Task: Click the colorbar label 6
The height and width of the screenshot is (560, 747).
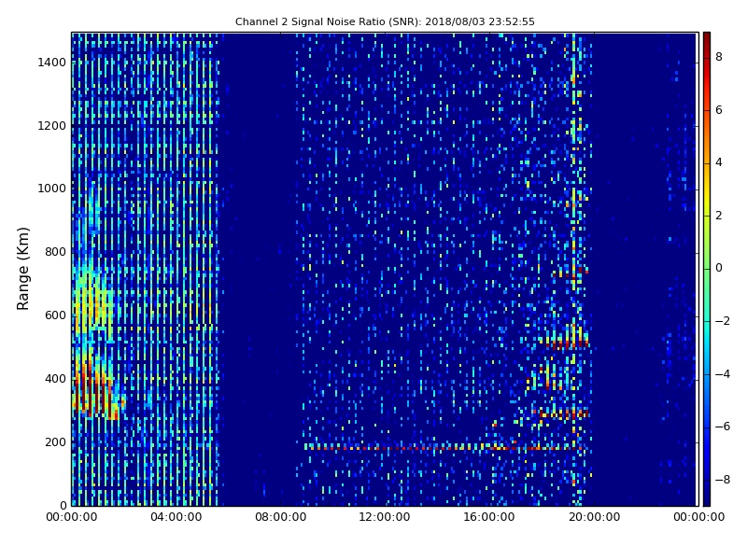Action: (x=719, y=110)
